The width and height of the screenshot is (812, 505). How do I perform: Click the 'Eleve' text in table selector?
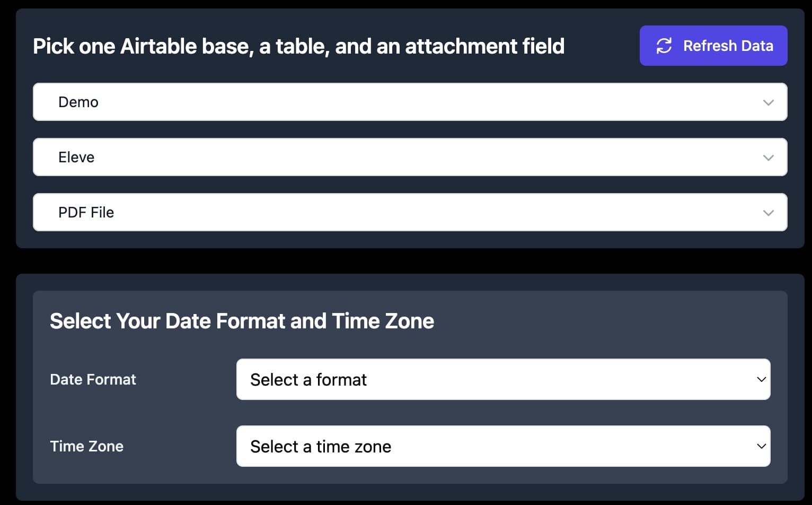click(76, 157)
